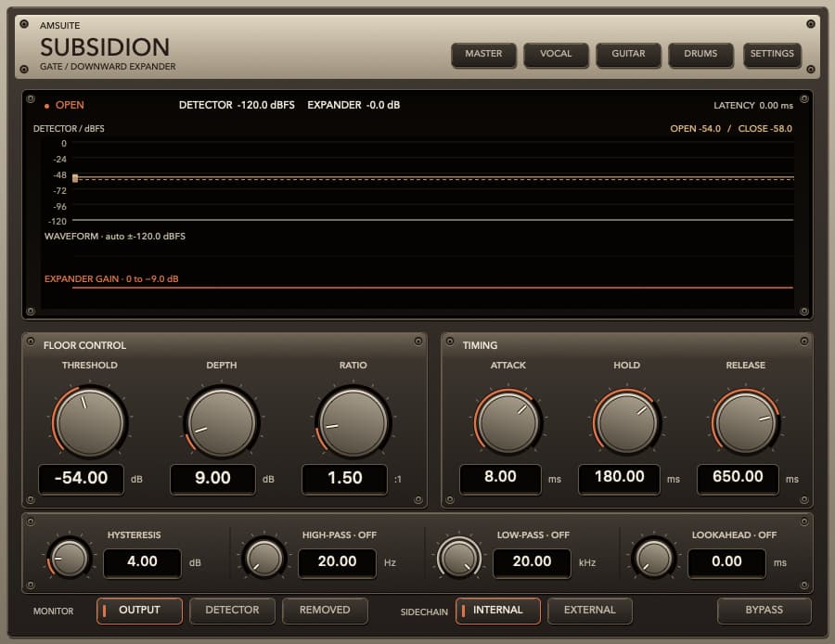The image size is (835, 644).
Task: Click the DEPTH knob
Action: coord(222,422)
